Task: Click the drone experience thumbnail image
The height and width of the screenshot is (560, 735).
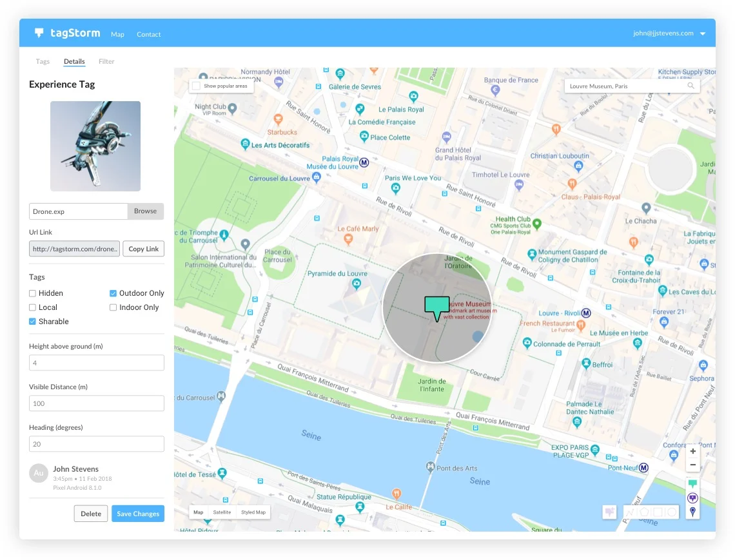Action: click(95, 146)
